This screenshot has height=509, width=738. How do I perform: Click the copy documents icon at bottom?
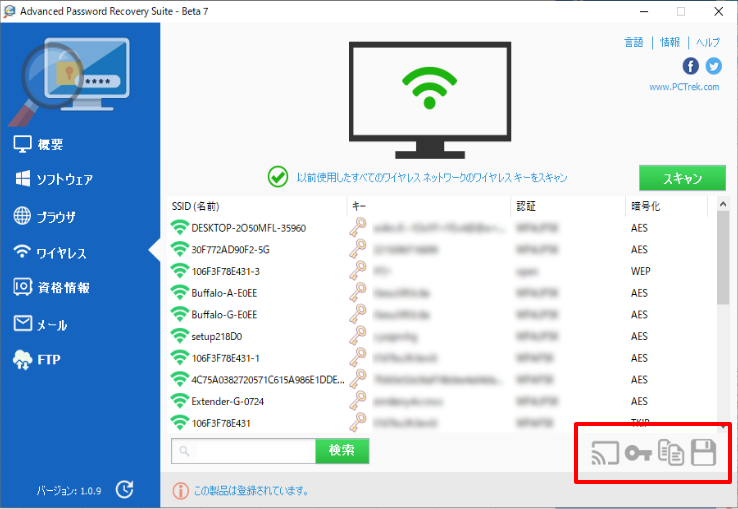671,452
